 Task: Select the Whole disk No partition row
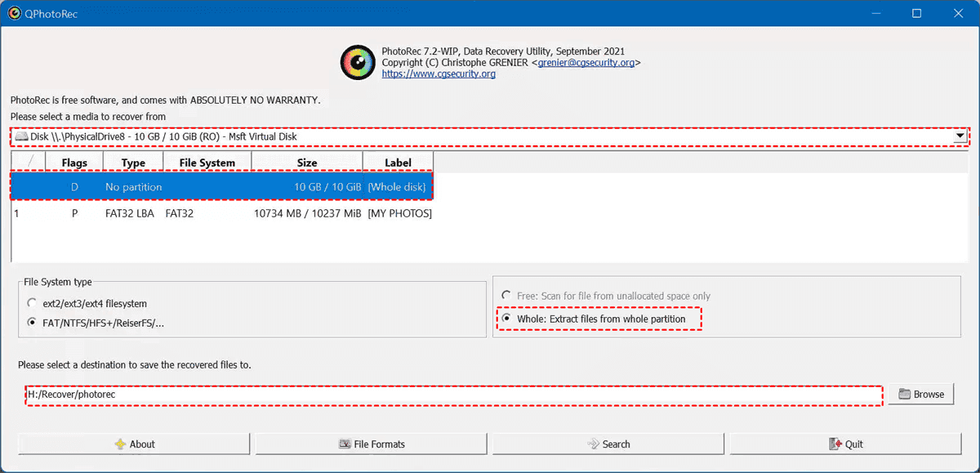click(x=222, y=187)
